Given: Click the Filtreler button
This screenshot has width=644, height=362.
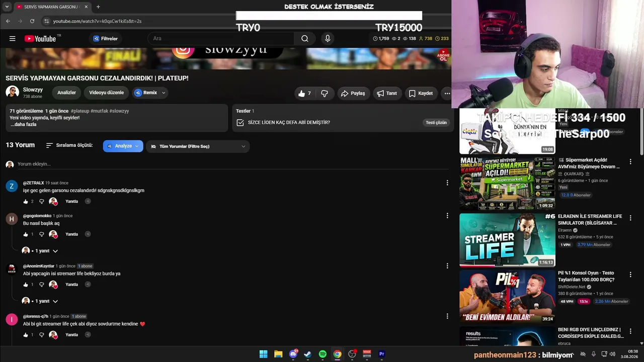Looking at the screenshot, I should coord(105,39).
